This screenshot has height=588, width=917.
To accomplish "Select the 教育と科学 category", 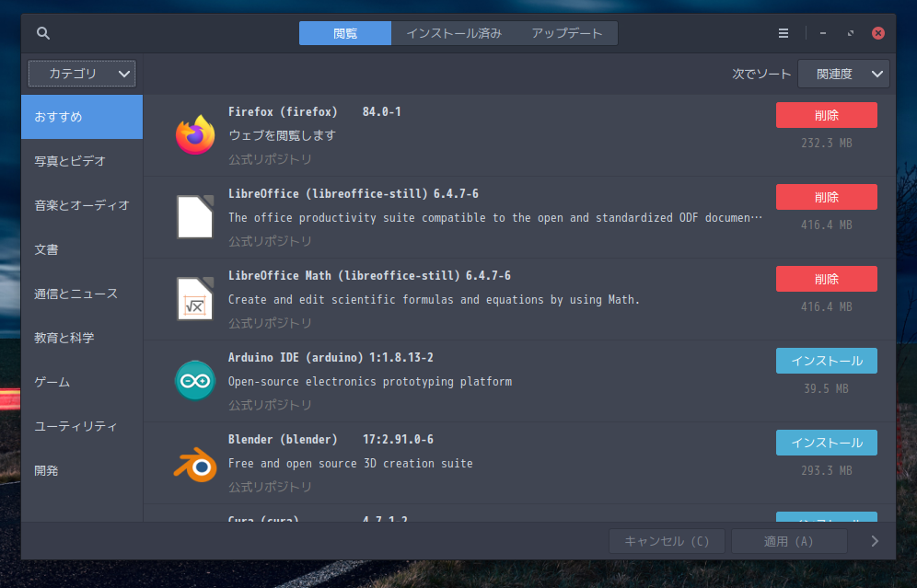I will pos(82,338).
